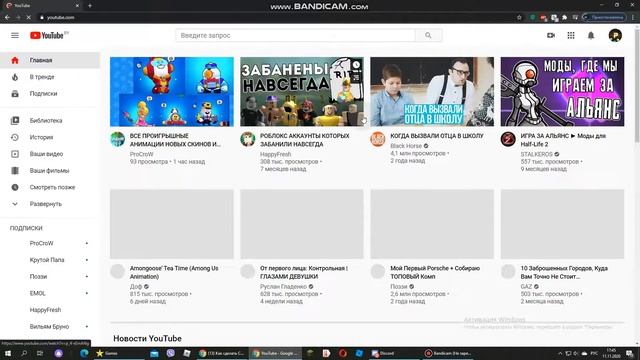The image size is (640, 360).
Task: Open От первого лица: Контрольная video title
Action: click(x=304, y=272)
